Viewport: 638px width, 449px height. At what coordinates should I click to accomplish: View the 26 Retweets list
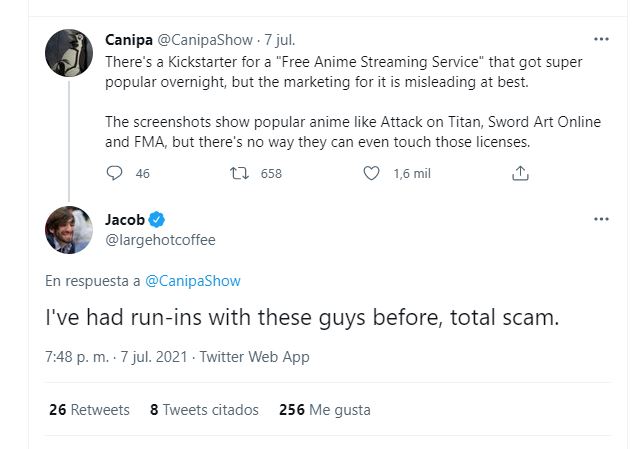point(89,410)
